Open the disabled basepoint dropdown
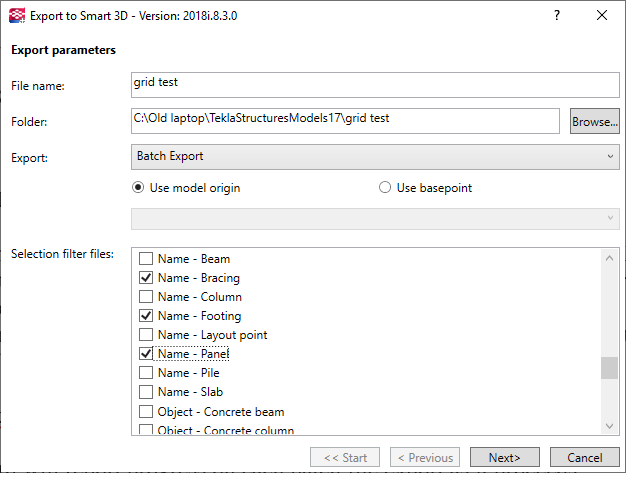 pos(375,219)
